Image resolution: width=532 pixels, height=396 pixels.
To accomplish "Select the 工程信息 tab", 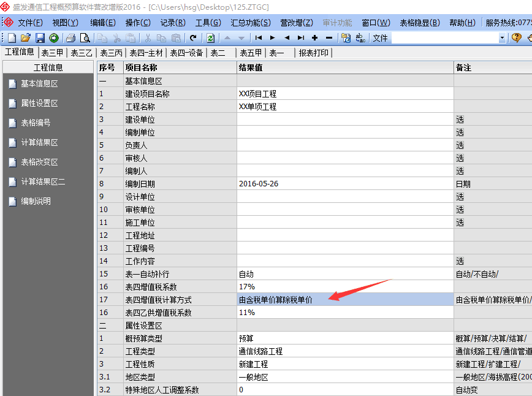I will 20,52.
